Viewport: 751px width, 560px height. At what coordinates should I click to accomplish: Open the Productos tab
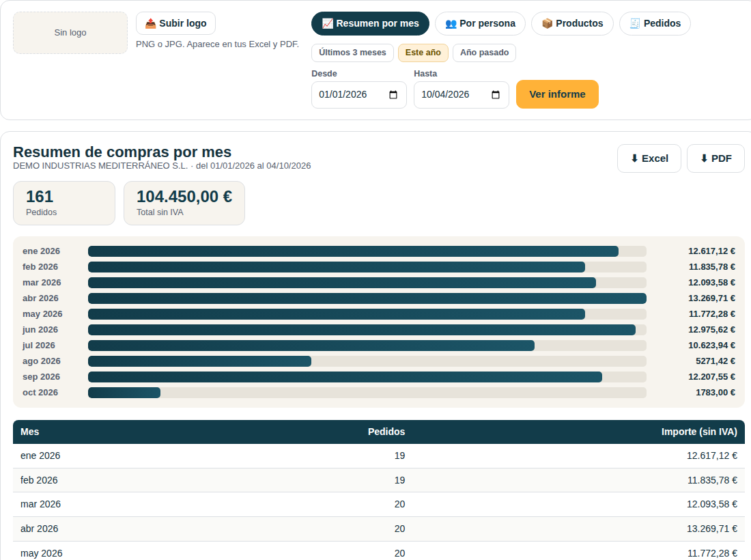[572, 23]
